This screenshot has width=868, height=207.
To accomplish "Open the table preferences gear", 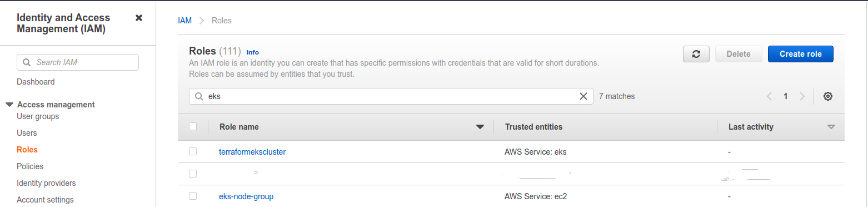I will [828, 96].
